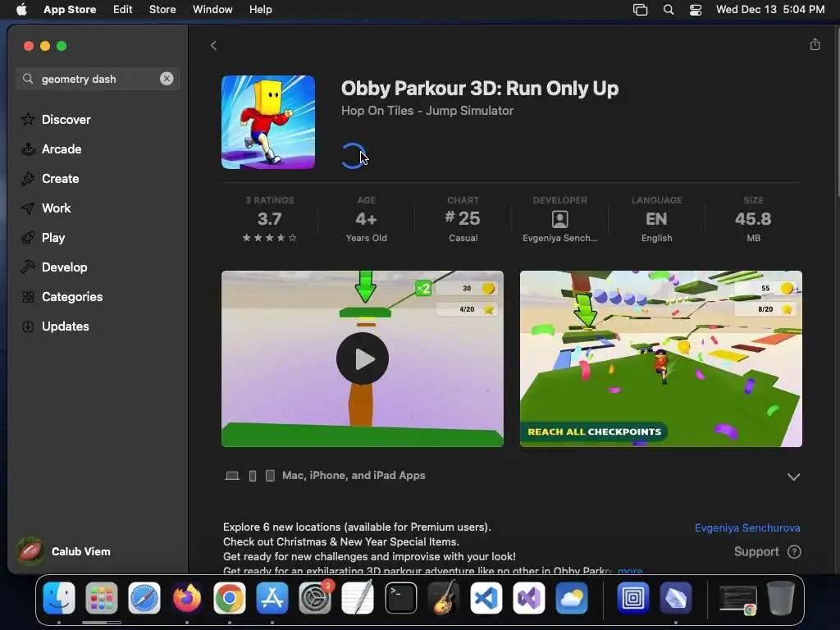
Task: Open the Calub Viem account profile
Action: [x=64, y=551]
